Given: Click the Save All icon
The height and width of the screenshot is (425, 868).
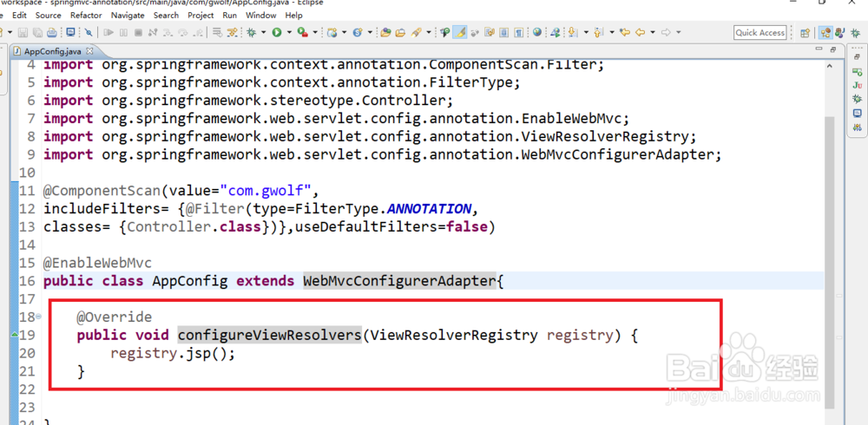Looking at the screenshot, I should pyautogui.click(x=37, y=33).
